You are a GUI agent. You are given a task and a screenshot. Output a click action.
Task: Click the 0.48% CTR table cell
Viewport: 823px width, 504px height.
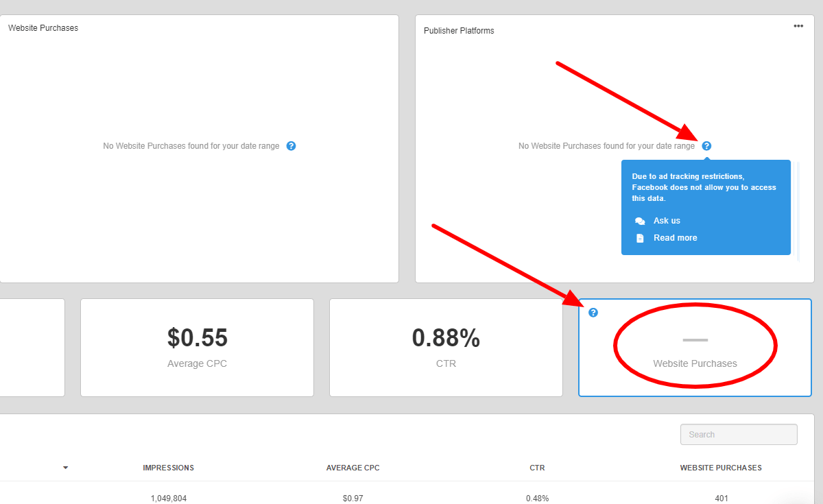tap(537, 499)
